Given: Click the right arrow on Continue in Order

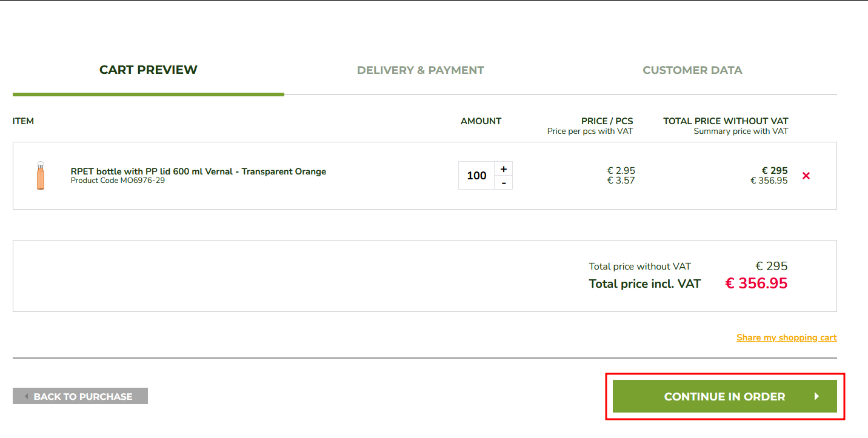Looking at the screenshot, I should click(x=816, y=396).
